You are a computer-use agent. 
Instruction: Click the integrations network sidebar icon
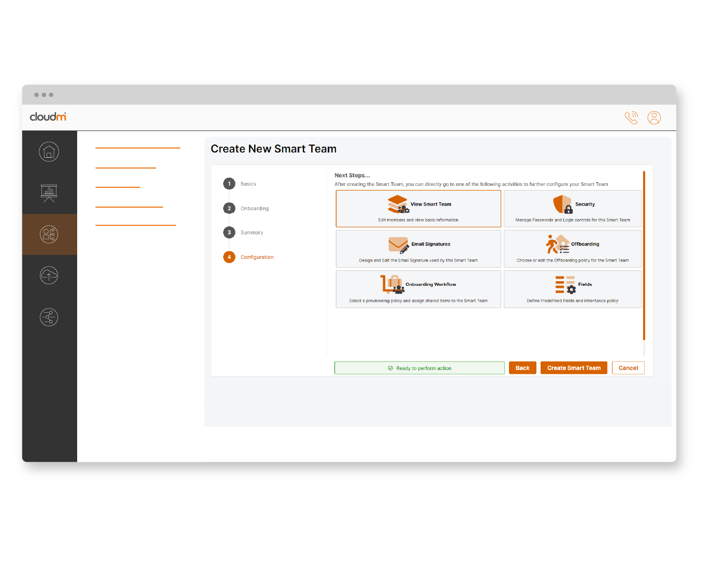49,317
